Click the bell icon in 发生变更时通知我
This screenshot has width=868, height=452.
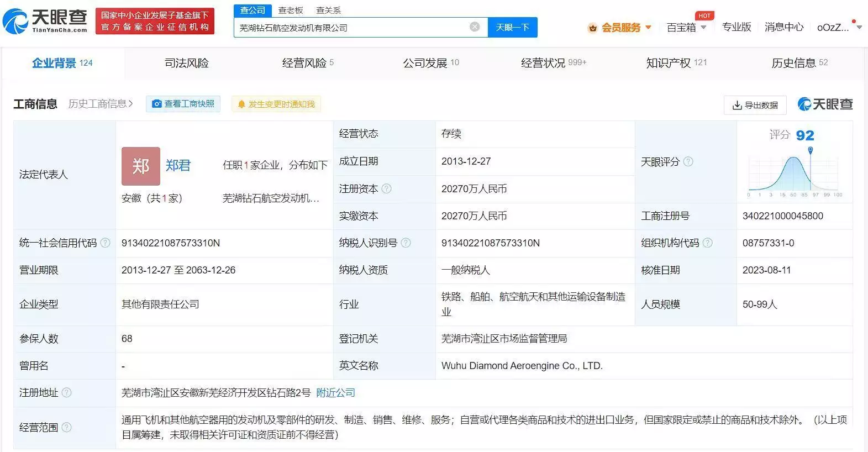click(x=241, y=104)
